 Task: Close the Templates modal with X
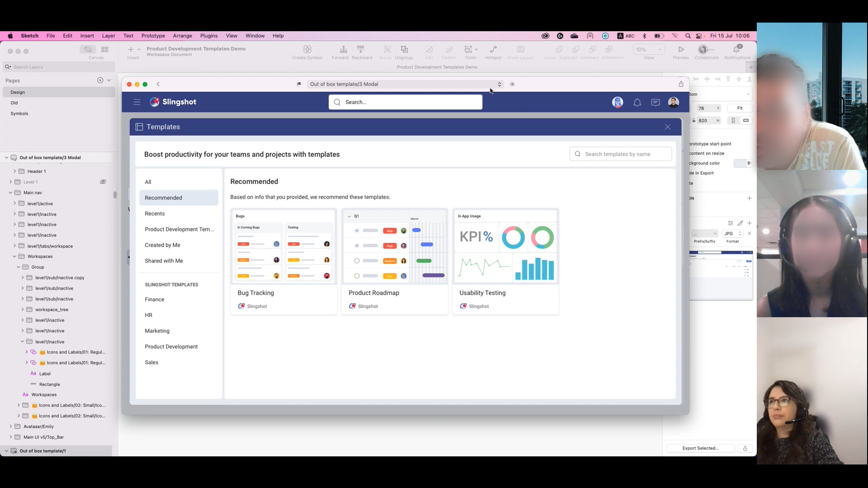coord(668,127)
